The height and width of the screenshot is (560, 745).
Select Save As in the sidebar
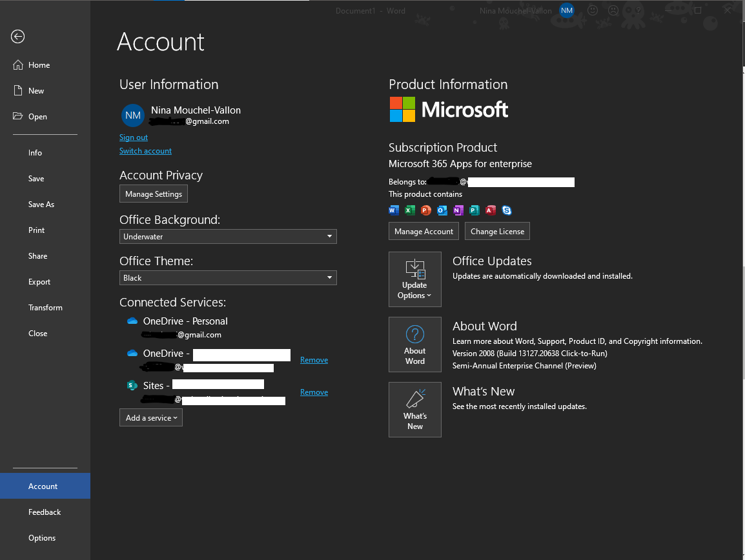pos(41,205)
